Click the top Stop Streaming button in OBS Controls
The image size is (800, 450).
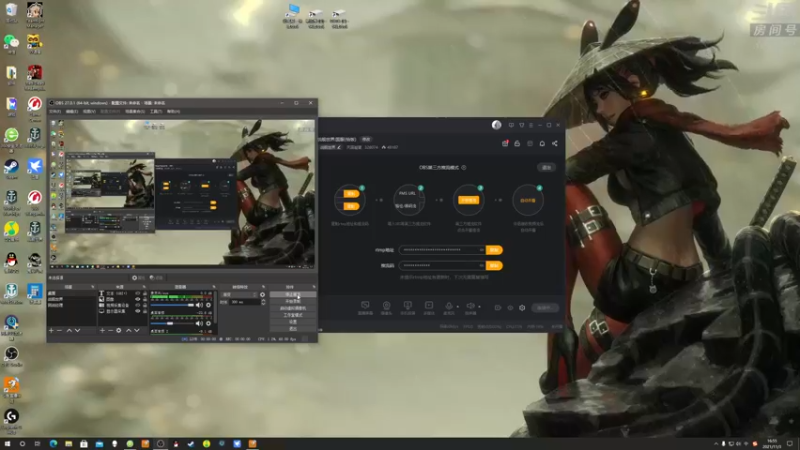pyautogui.click(x=293, y=294)
